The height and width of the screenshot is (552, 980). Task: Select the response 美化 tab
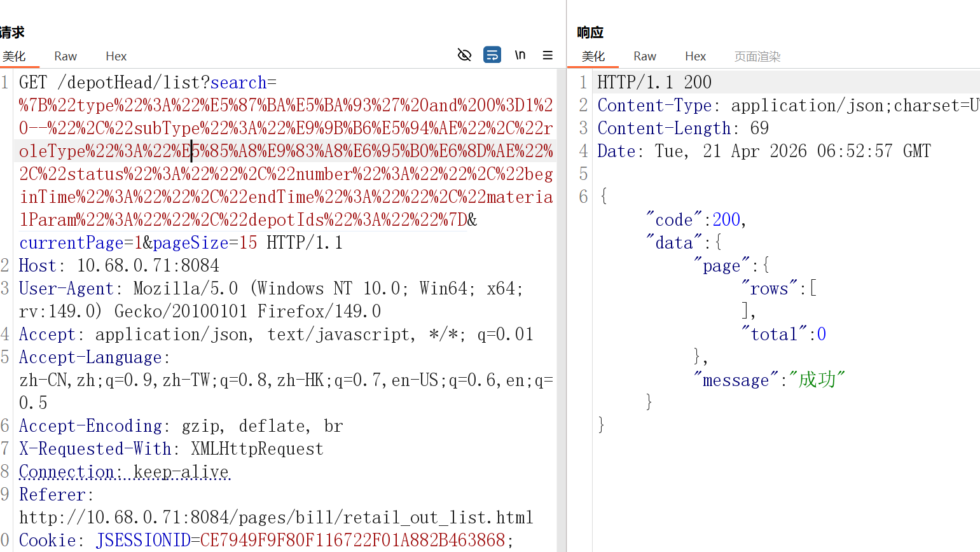(593, 56)
